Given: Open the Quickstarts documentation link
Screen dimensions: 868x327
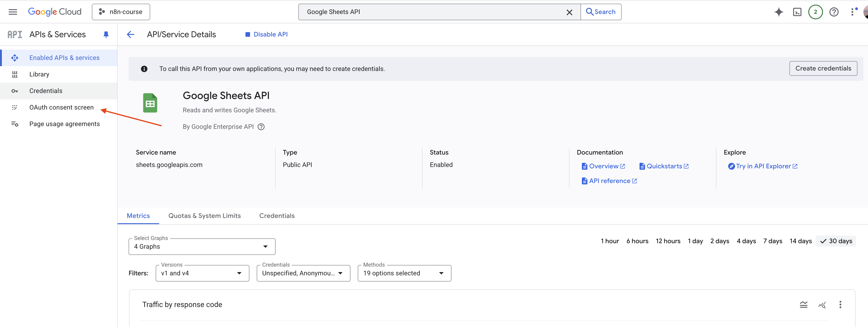Looking at the screenshot, I should (664, 166).
